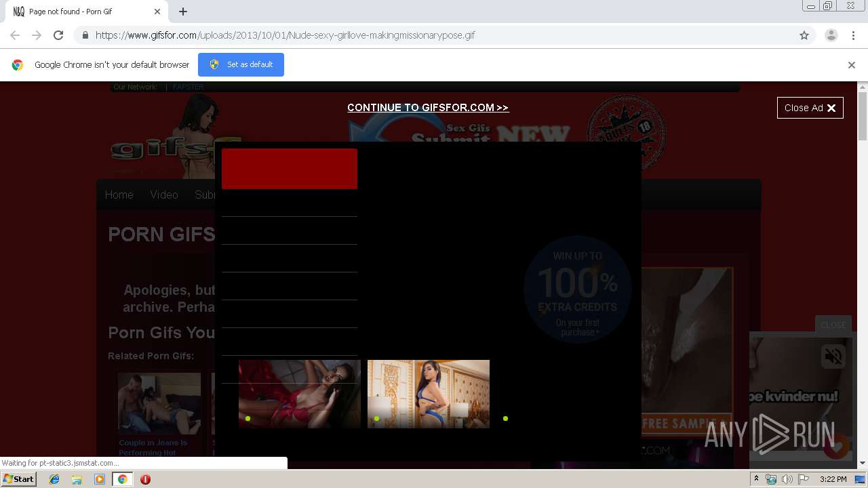Select the 'Page not found' browser tab
The width and height of the screenshot is (868, 488).
87,12
